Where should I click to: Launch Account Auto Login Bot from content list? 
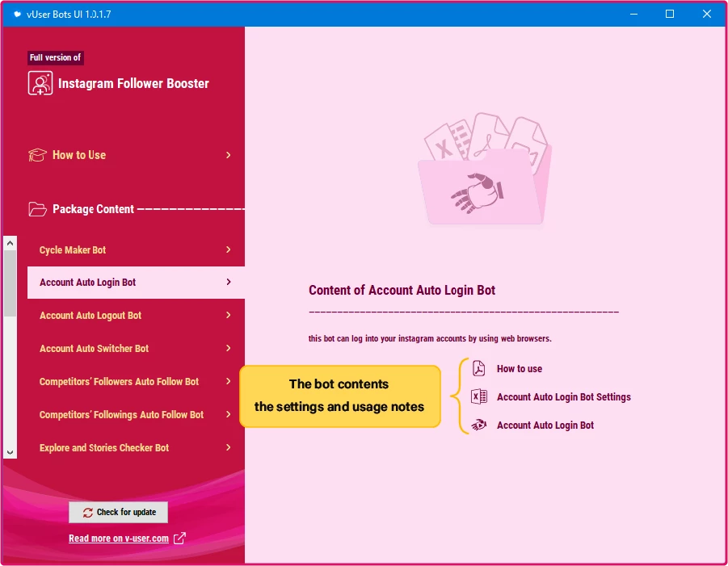545,426
